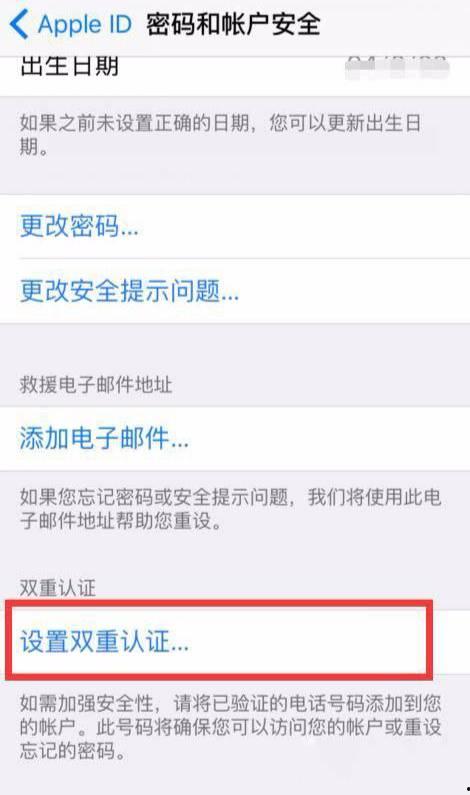Tap the 救援电子邮件地址 section header
Screen dimensions: 470x795
(96, 385)
